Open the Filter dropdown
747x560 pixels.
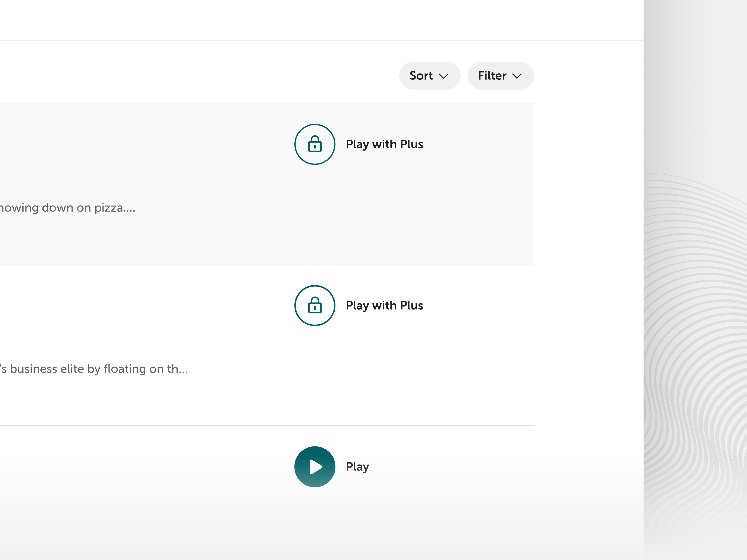point(500,76)
